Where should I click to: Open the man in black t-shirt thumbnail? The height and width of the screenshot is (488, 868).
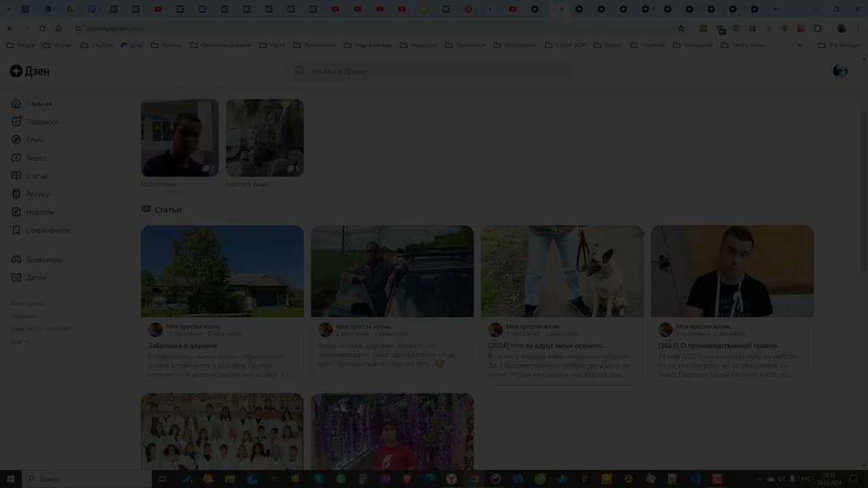pos(732,271)
